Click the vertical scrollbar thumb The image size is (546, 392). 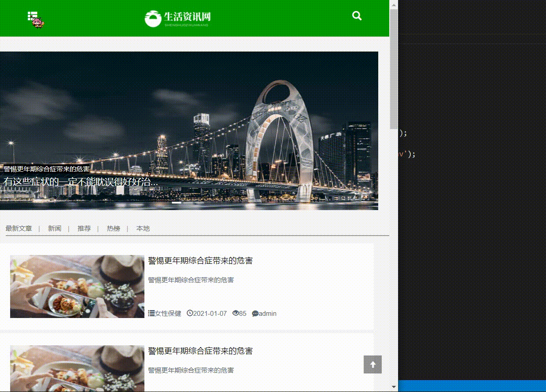394,68
